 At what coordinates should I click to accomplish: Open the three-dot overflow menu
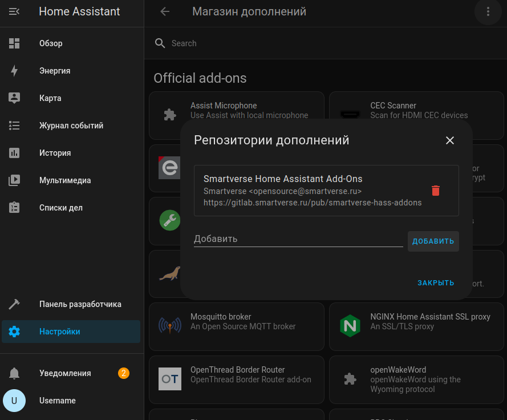(488, 11)
